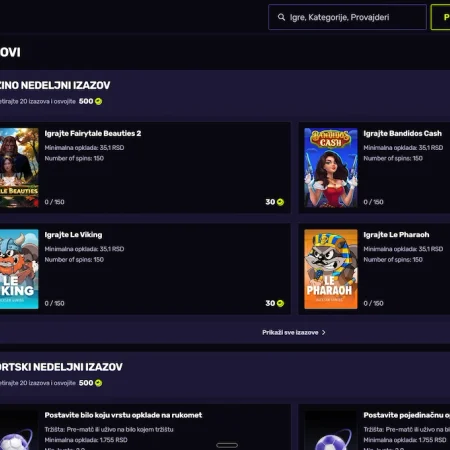This screenshot has height=450, width=450.
Task: Click coin icon beside 500 in kazino weekly challenge
Action: coord(98,101)
